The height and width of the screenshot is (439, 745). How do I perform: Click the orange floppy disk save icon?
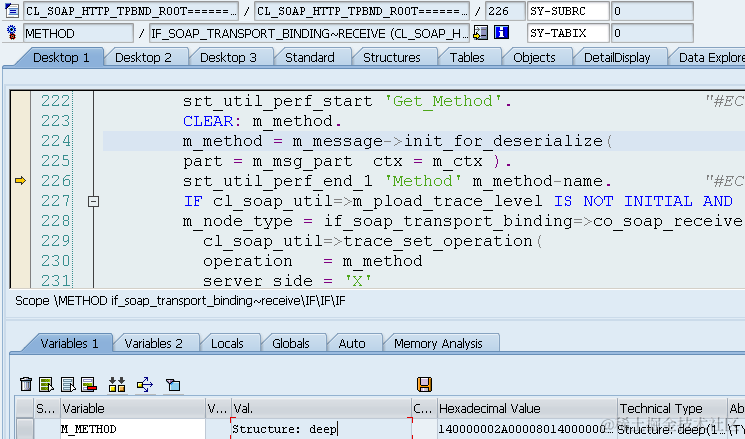pyautogui.click(x=424, y=384)
